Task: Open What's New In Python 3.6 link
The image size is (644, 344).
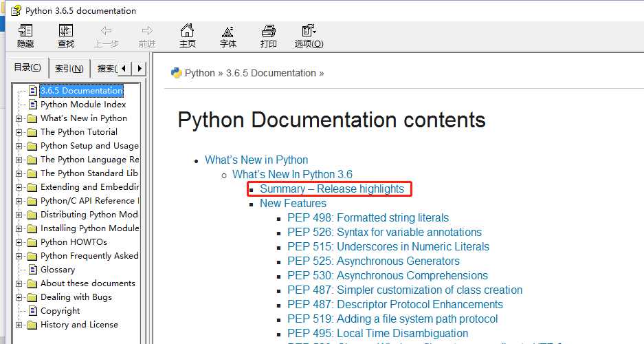Action: [292, 174]
